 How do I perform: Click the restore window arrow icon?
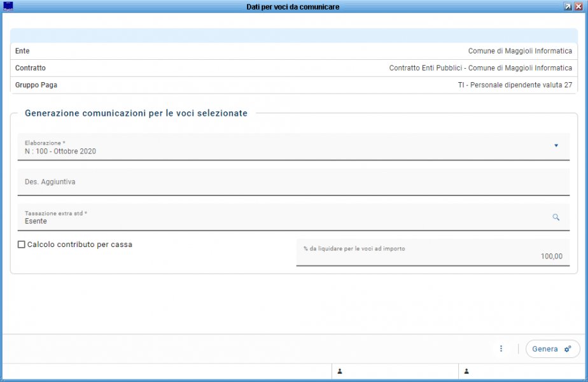tap(568, 6)
